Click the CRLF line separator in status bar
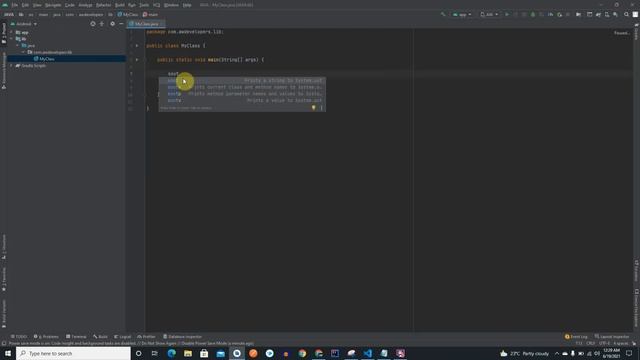Viewport: 640px width, 360px height. point(590,343)
